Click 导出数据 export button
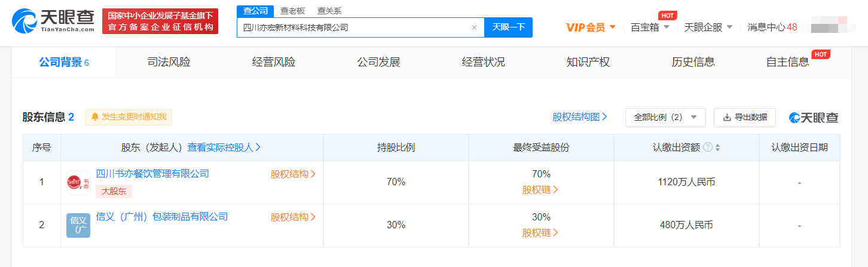The height and width of the screenshot is (267, 868). [745, 118]
